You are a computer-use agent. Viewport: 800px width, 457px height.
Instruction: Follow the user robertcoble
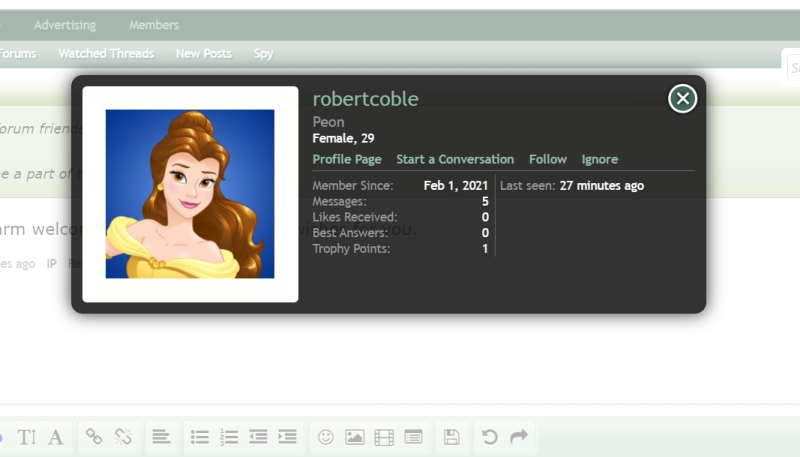tap(547, 160)
